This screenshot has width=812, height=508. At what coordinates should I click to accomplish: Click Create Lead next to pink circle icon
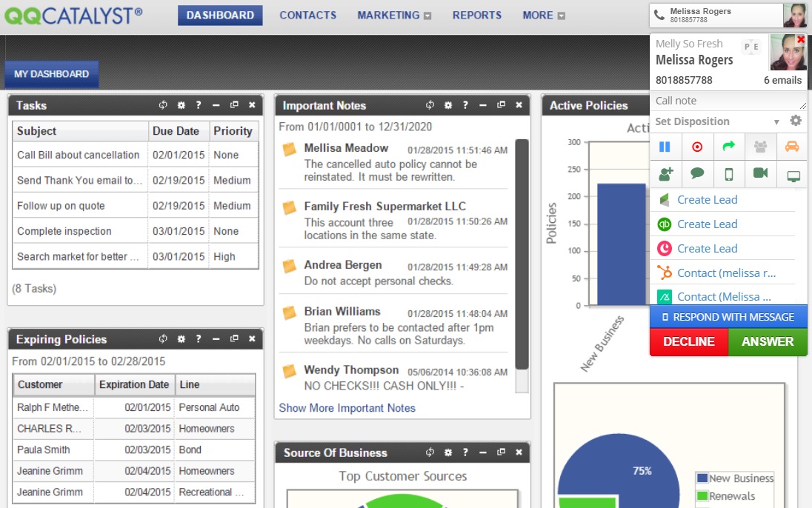point(707,249)
